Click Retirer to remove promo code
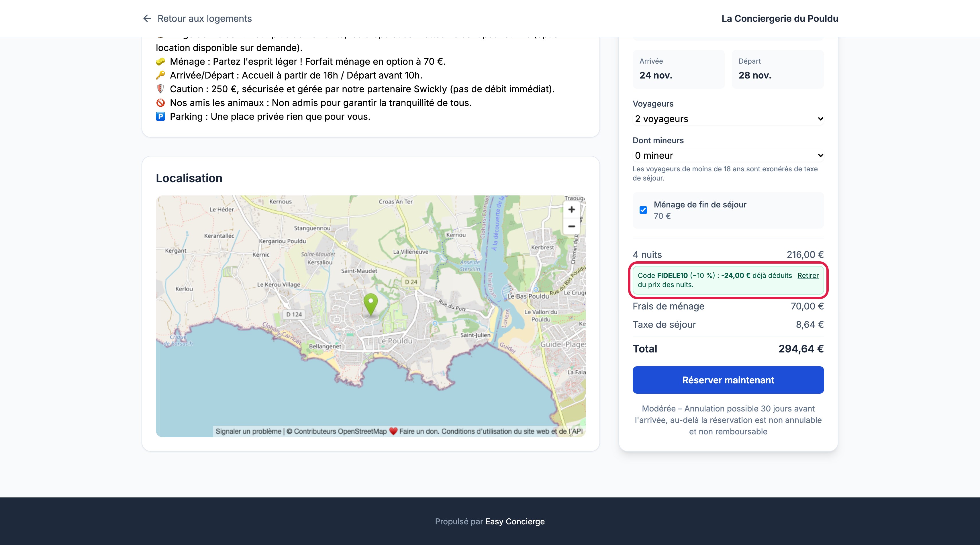The image size is (980, 545). point(808,275)
